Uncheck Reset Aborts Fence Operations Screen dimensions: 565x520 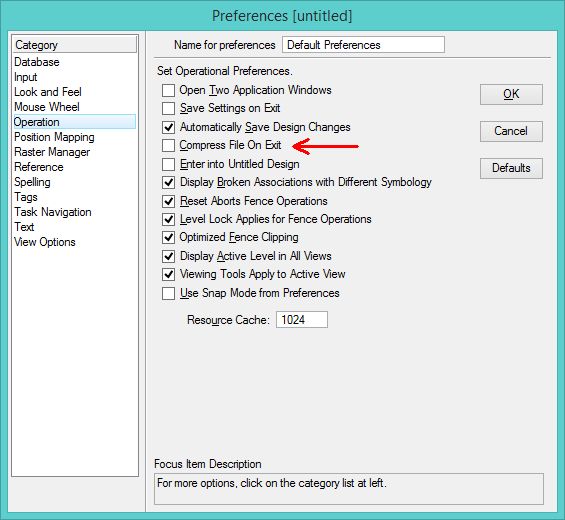tap(168, 201)
